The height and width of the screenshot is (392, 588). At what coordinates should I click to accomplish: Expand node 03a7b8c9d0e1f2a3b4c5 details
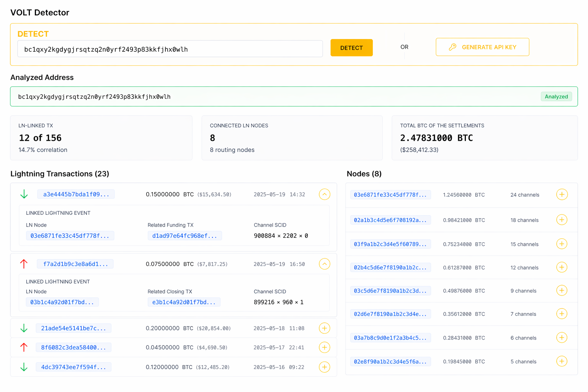pyautogui.click(x=562, y=338)
